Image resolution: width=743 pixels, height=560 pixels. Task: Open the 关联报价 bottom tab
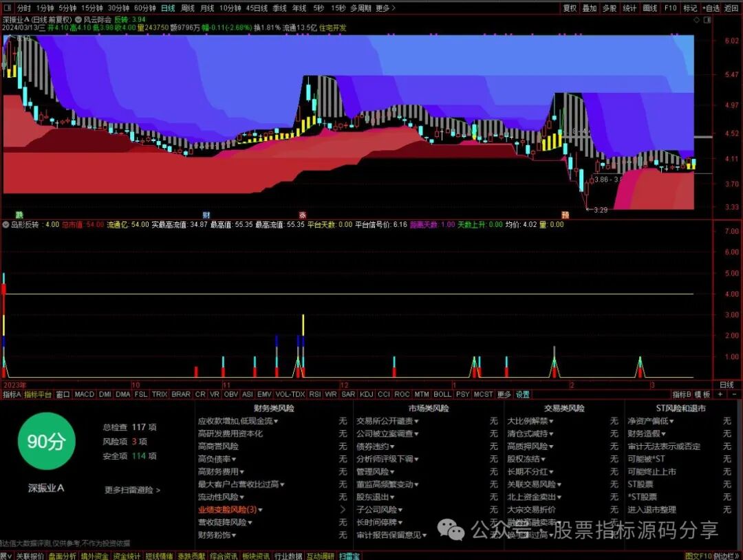[x=30, y=556]
